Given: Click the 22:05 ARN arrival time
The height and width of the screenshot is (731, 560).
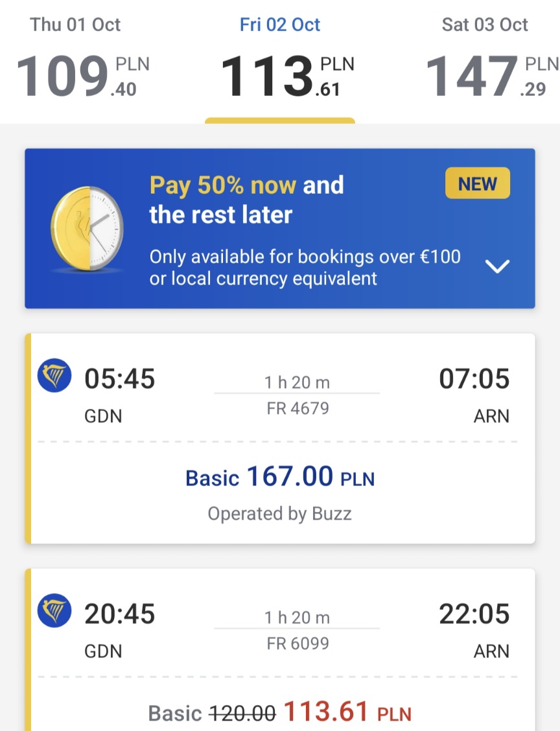Looking at the screenshot, I should (x=474, y=614).
